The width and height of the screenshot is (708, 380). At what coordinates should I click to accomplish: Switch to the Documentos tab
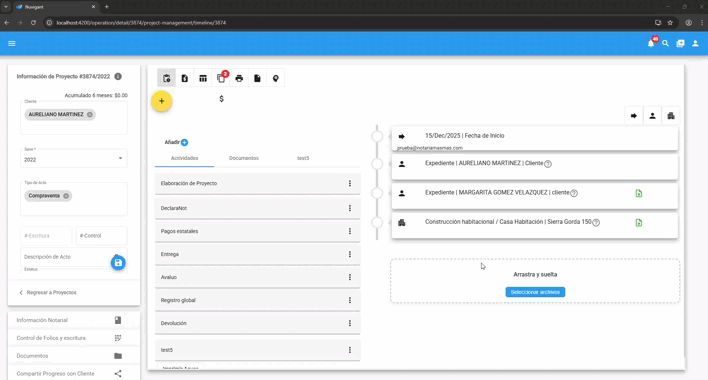pyautogui.click(x=244, y=158)
